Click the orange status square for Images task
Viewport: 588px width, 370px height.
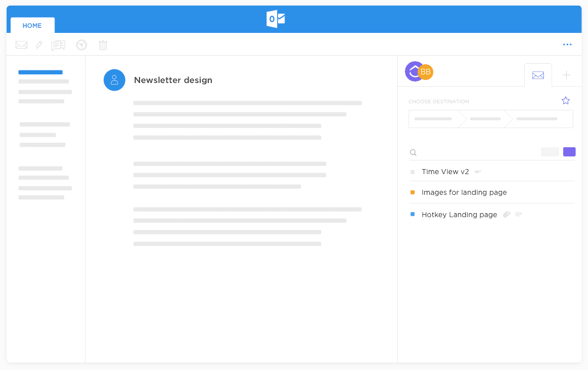[x=413, y=192]
